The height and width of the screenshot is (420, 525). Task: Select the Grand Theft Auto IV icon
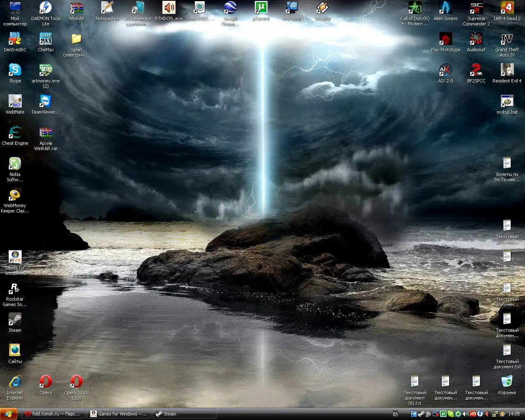pos(507,39)
